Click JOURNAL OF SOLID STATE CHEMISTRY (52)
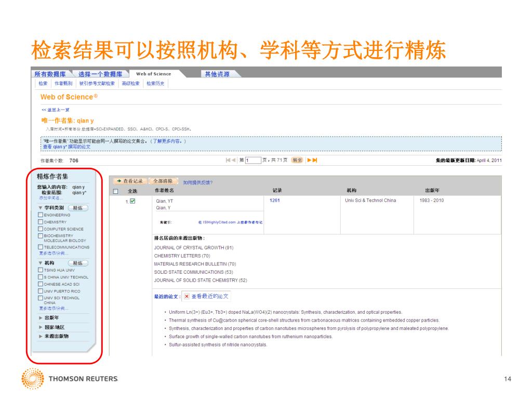 [201, 280]
